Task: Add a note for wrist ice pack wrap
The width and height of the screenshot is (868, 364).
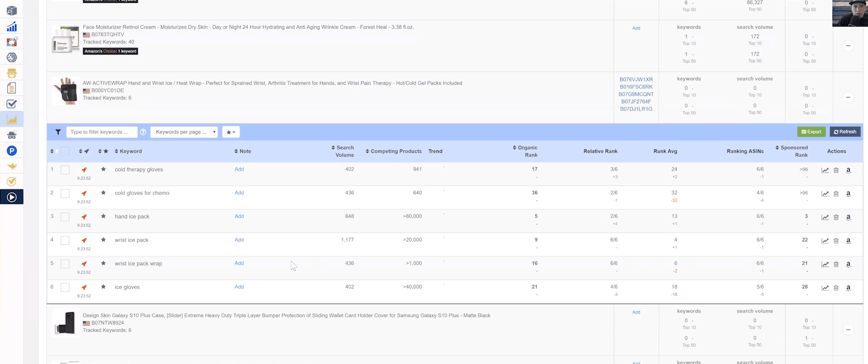Action: point(239,263)
